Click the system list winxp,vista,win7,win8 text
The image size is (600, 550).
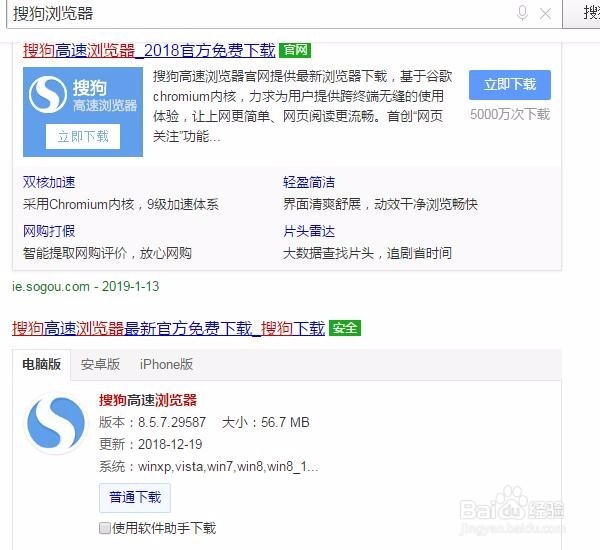(x=228, y=466)
